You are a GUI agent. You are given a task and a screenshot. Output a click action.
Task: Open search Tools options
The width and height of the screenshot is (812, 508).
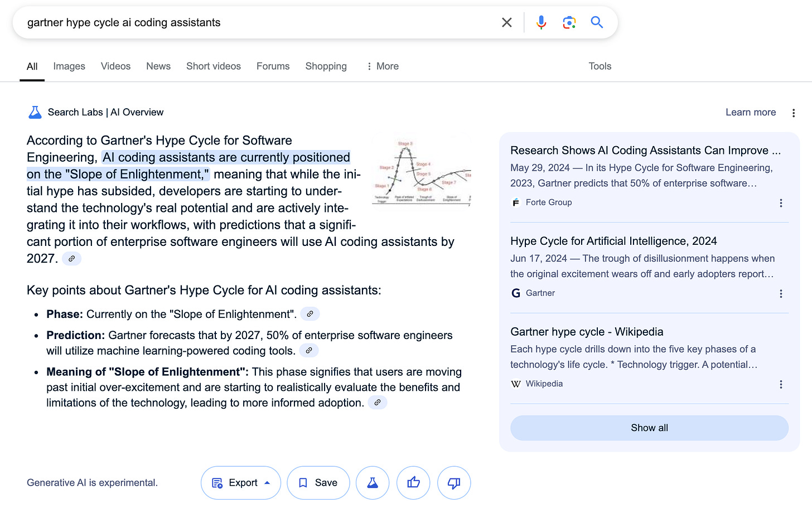point(600,66)
